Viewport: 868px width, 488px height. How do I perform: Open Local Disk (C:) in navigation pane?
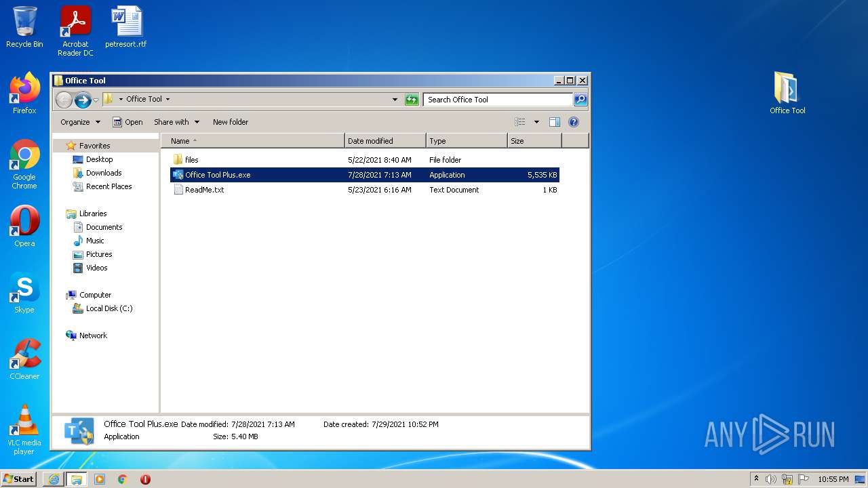coord(108,308)
